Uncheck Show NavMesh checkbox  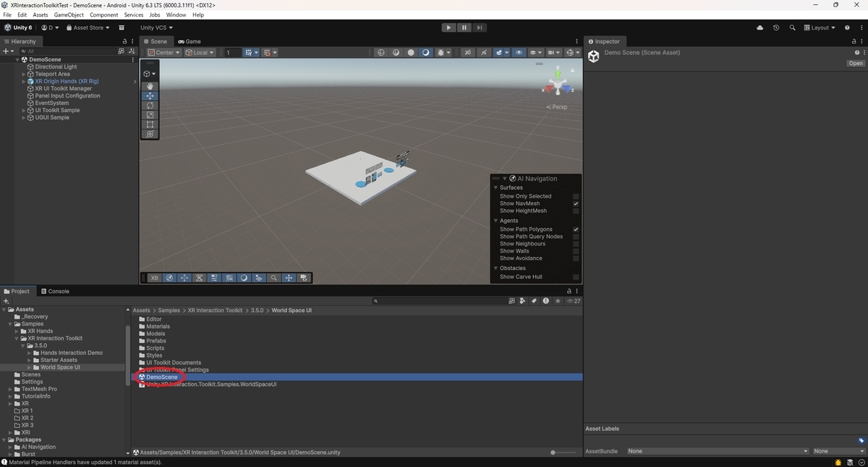pos(576,203)
